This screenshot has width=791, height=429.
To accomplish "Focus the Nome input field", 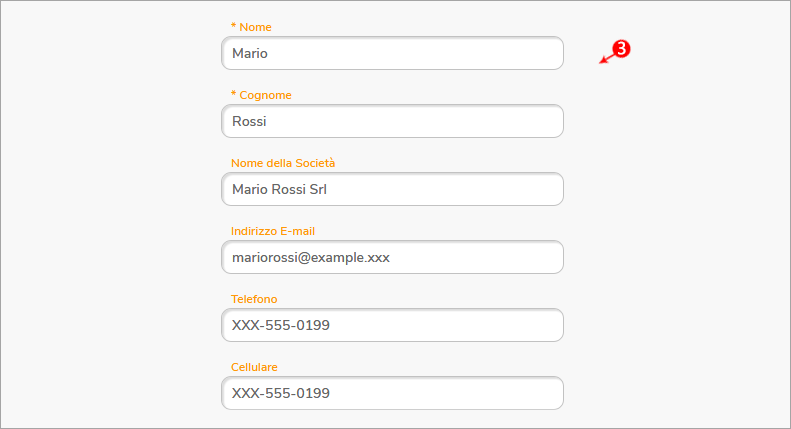I will click(392, 53).
